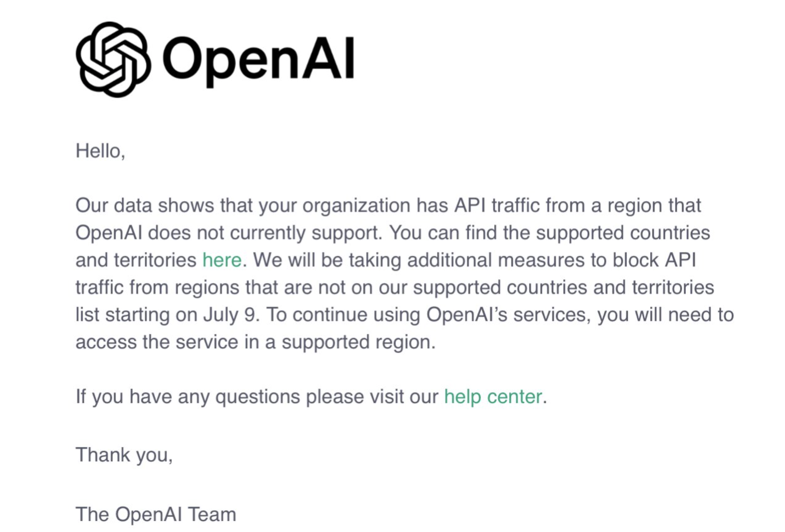Click the words "supported region"
Screen dimensions: 785x532
[x=358, y=342]
